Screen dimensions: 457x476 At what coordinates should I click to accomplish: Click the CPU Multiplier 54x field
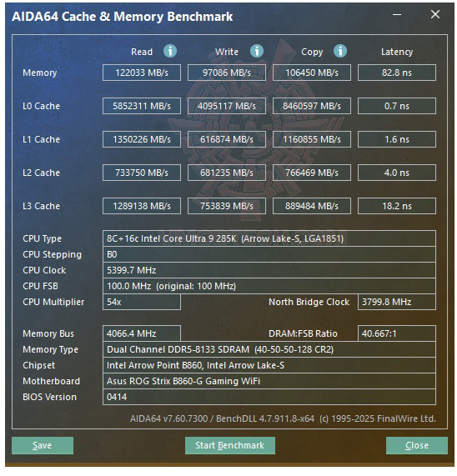coord(142,302)
